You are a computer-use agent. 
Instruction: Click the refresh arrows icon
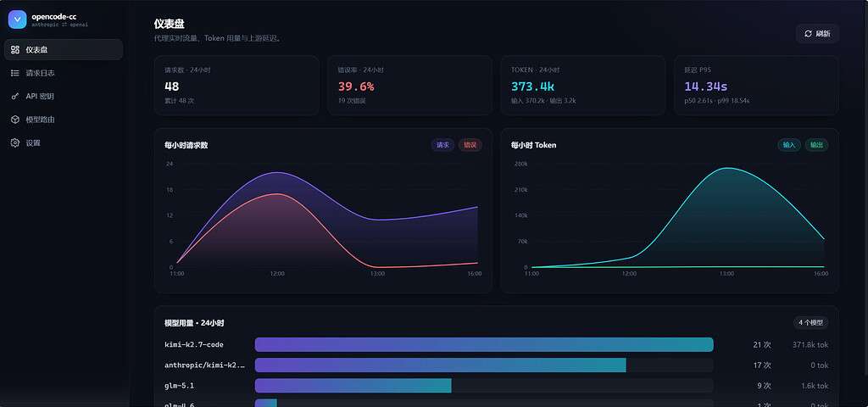808,34
